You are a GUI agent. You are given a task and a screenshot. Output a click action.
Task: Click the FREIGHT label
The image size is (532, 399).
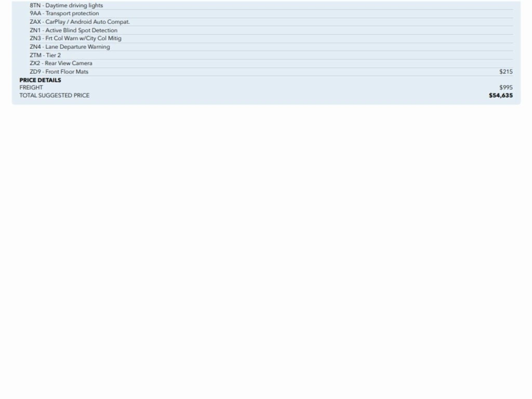(x=31, y=88)
